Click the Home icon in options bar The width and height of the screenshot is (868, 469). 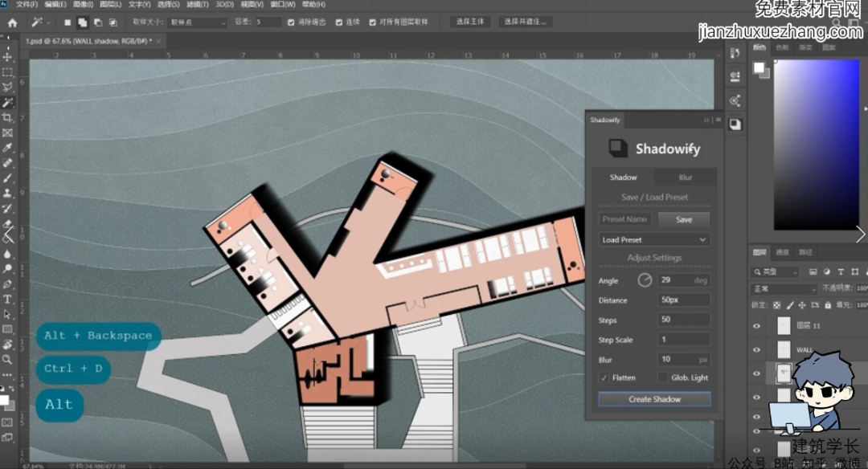point(12,22)
